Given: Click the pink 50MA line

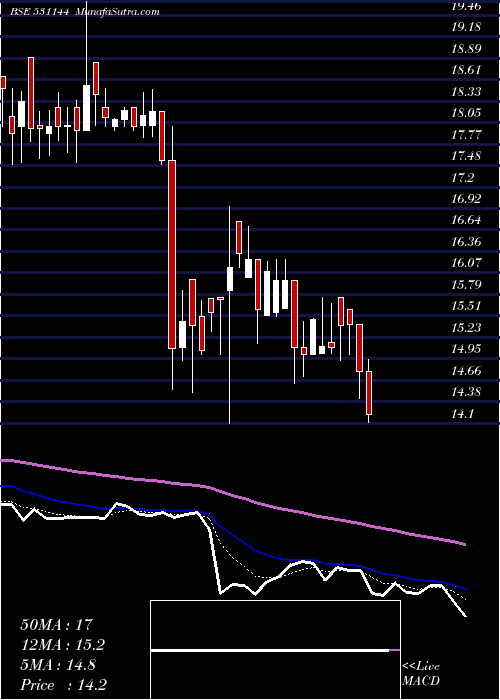Looking at the screenshot, I should pos(232,498).
